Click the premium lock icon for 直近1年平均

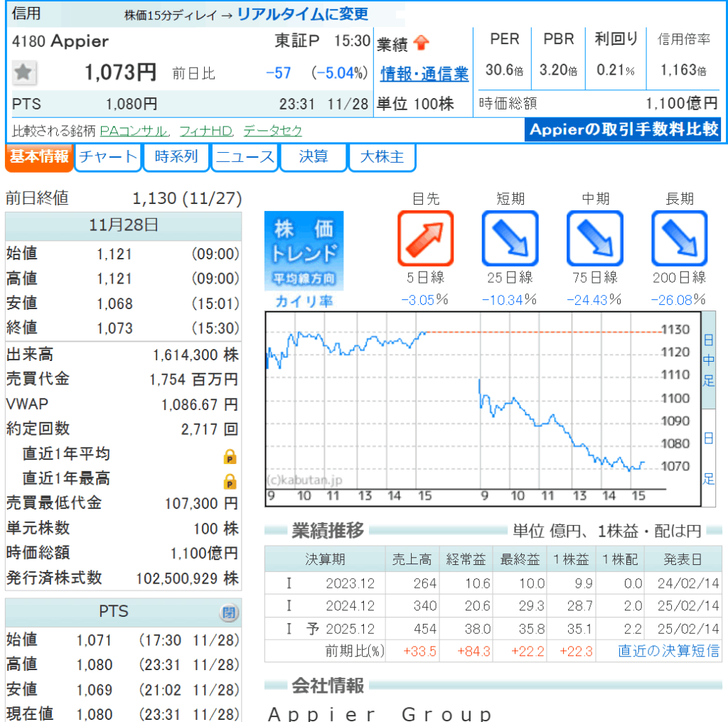230,456
